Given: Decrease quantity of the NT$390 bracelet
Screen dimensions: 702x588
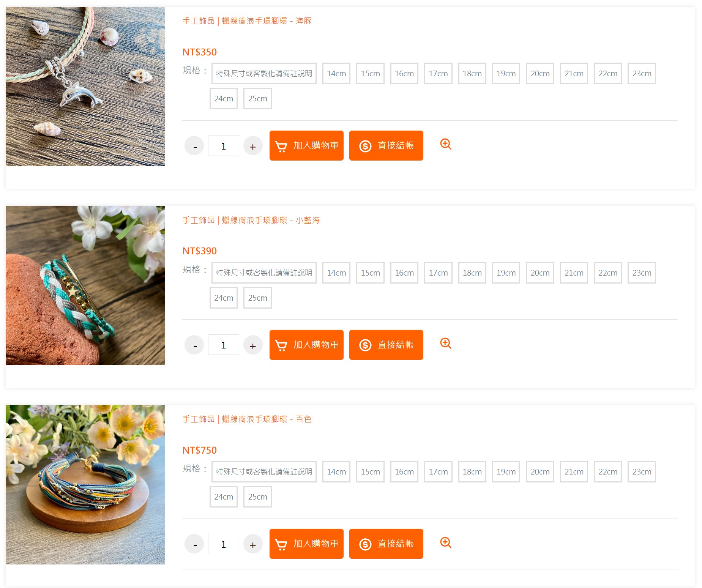Looking at the screenshot, I should click(x=194, y=345).
